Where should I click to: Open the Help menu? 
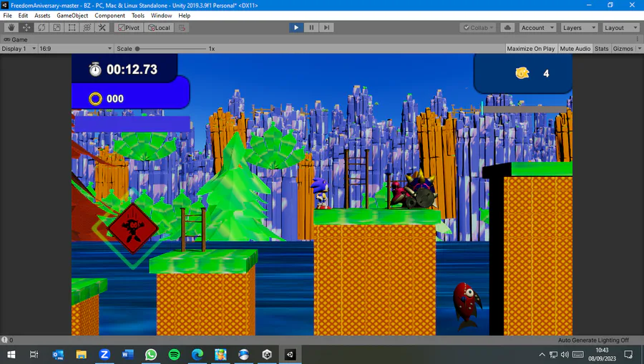(x=185, y=16)
